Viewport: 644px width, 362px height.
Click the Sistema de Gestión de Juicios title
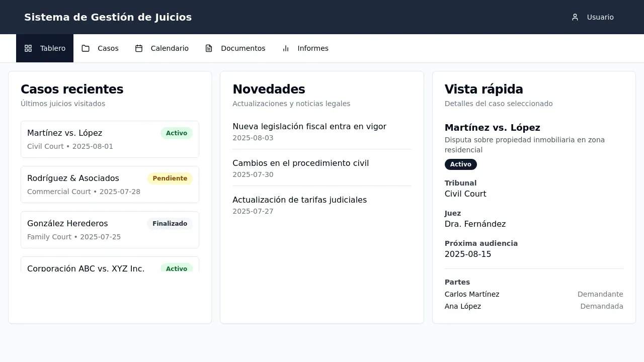point(108,17)
